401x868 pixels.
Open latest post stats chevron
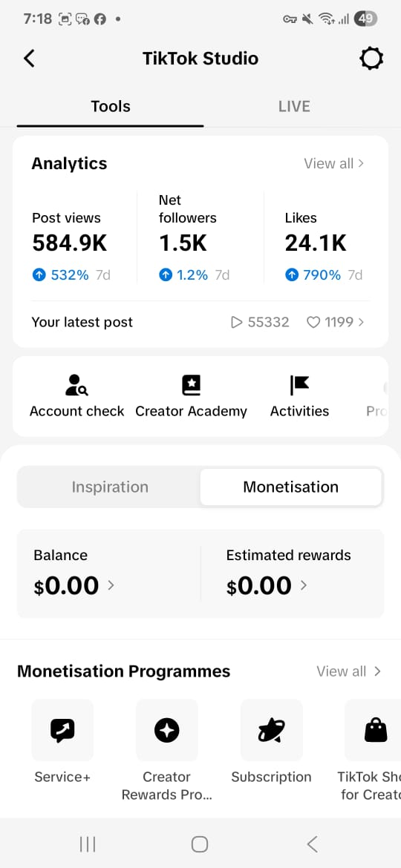click(x=362, y=322)
